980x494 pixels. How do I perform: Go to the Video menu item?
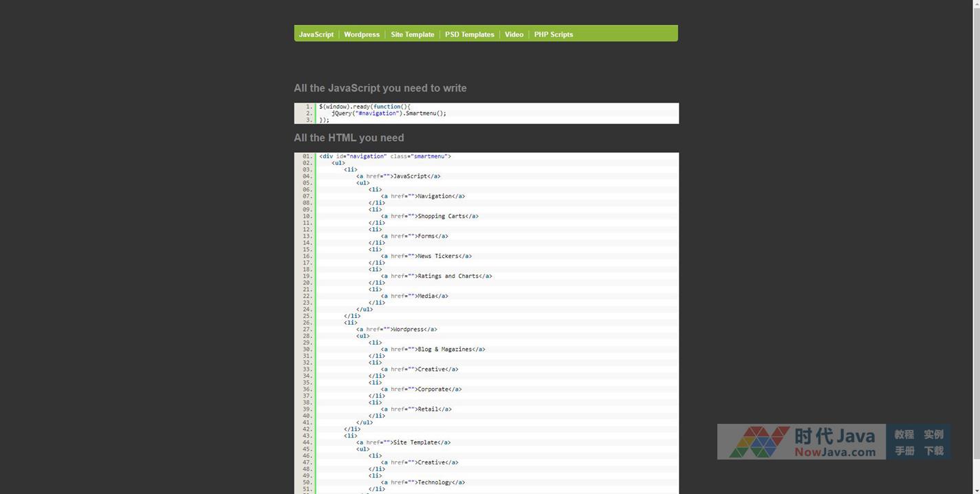coord(514,34)
